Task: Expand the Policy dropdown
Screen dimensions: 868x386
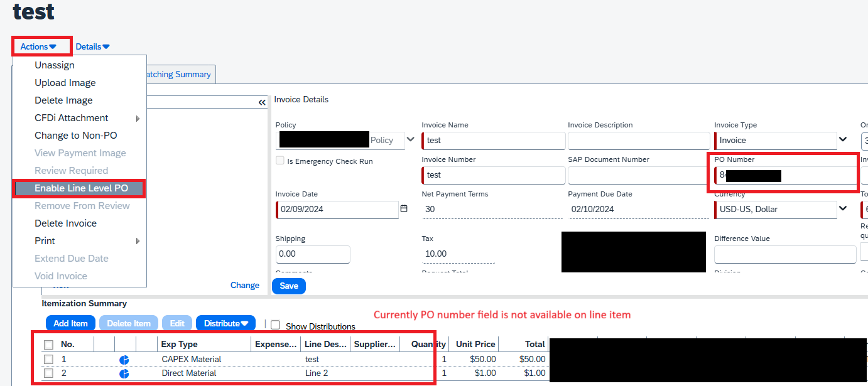Action: [411, 139]
